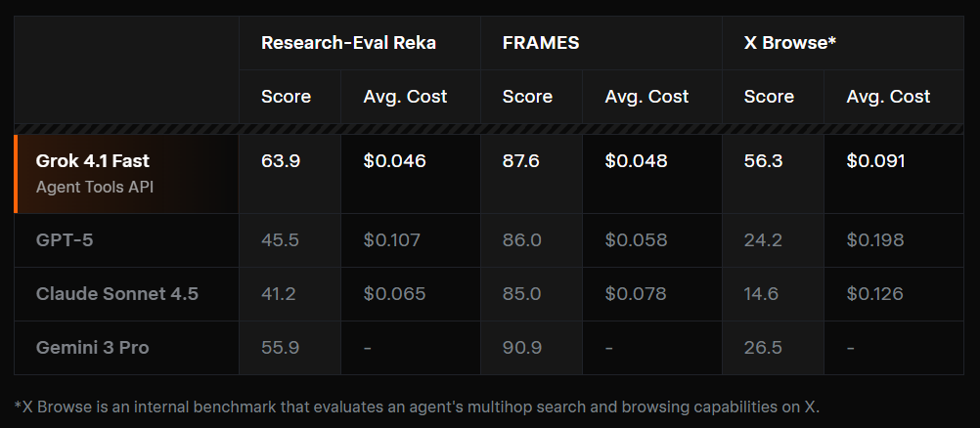This screenshot has width=980, height=428.
Task: Click the 87.6 FRAMES score cell
Action: point(520,161)
